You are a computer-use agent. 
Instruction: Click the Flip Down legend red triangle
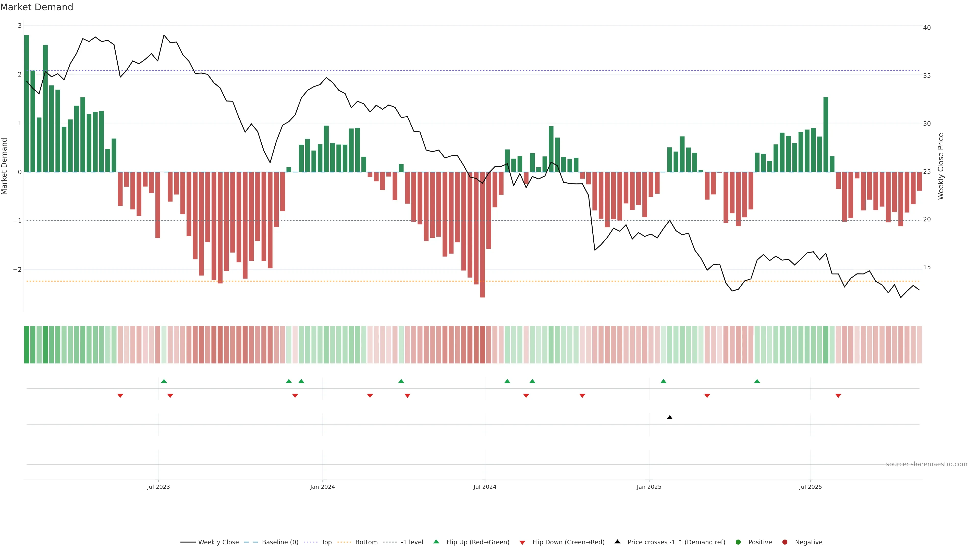522,542
